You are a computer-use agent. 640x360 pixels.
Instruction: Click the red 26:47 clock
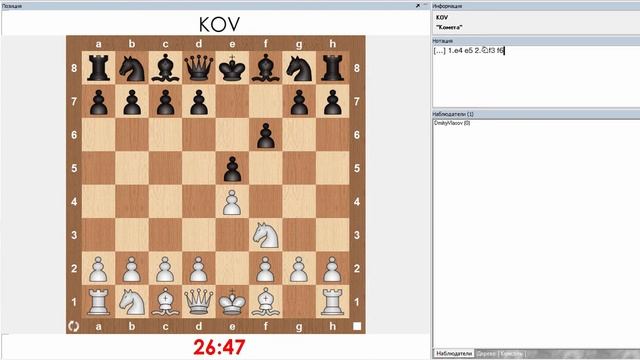pos(219,347)
